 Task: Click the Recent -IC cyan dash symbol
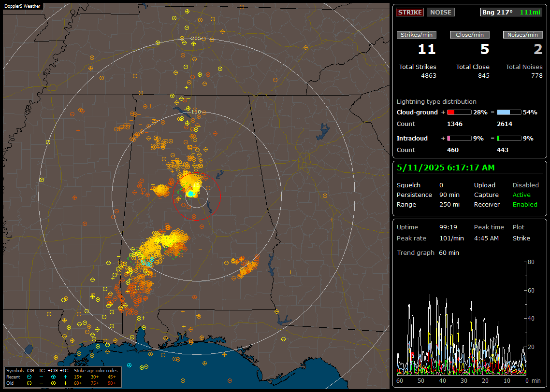(x=42, y=377)
